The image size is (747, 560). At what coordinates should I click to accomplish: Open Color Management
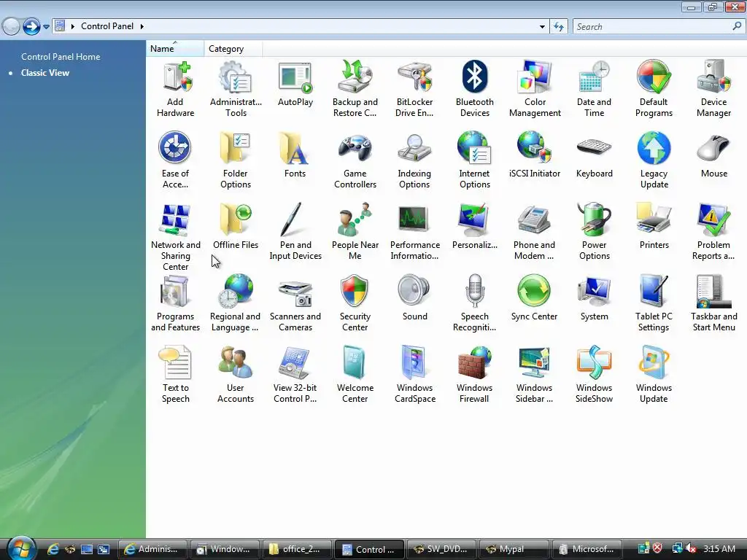pos(535,89)
